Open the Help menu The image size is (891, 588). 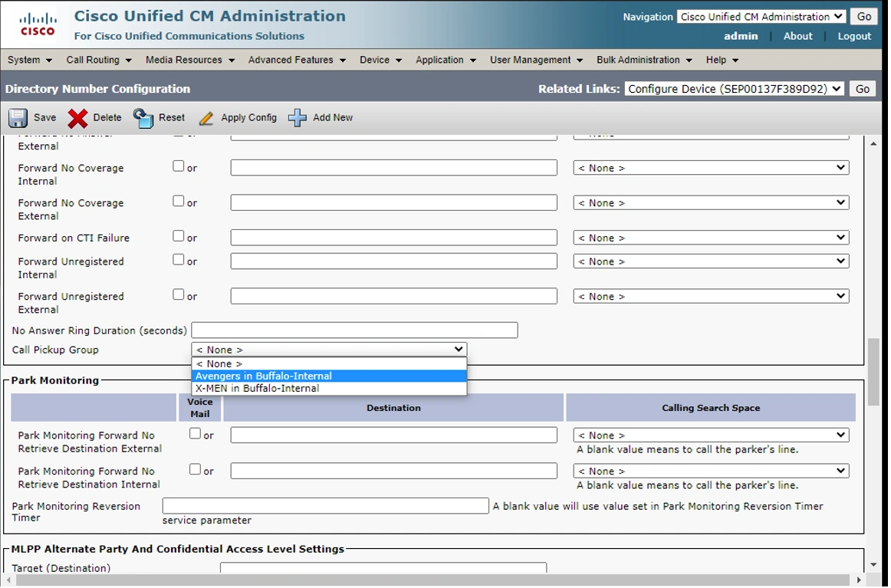722,60
